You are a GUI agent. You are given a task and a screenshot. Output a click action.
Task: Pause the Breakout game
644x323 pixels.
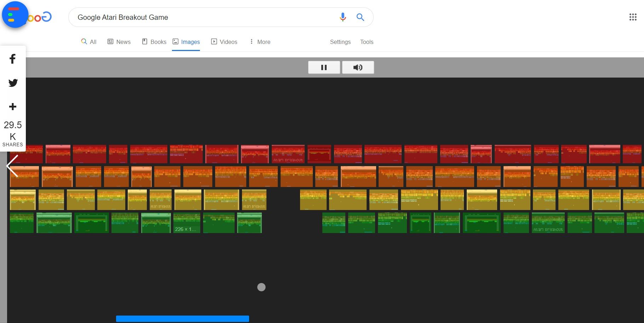click(324, 67)
